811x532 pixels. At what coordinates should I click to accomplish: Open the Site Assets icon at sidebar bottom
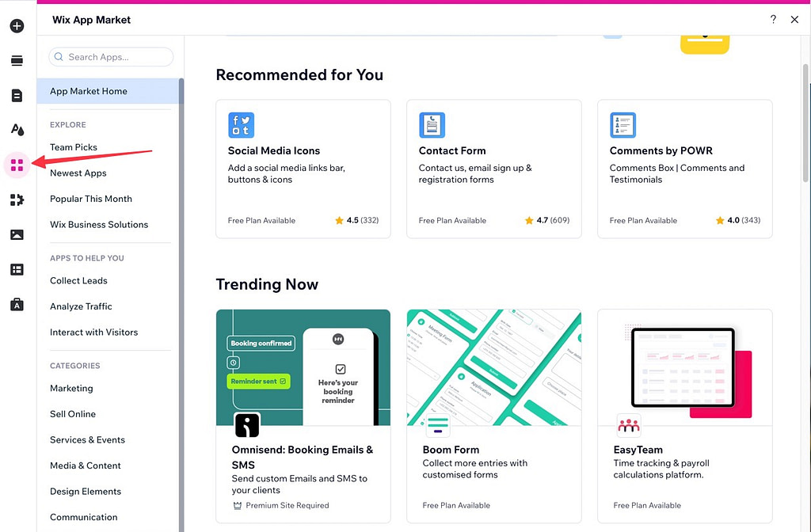[x=16, y=304]
